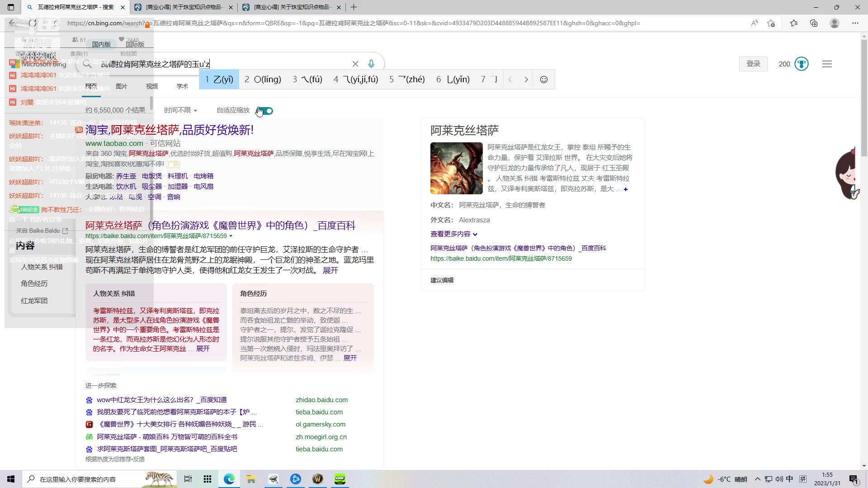Click 建议编辑 in knowledge panel

tap(442, 280)
